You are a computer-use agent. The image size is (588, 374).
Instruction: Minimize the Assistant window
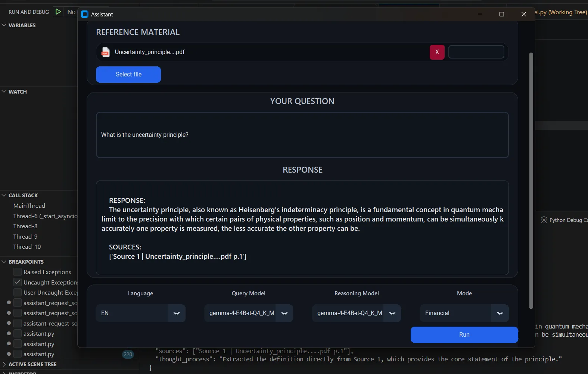click(480, 14)
